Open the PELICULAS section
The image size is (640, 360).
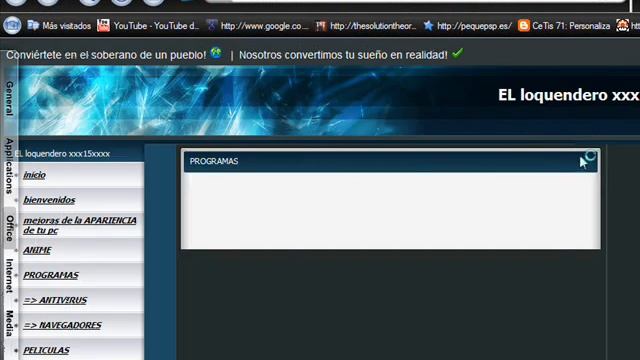(x=46, y=350)
